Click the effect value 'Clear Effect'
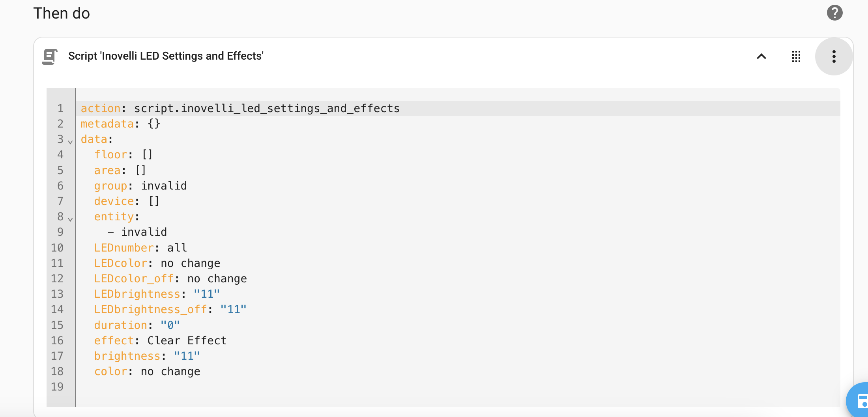 [187, 341]
